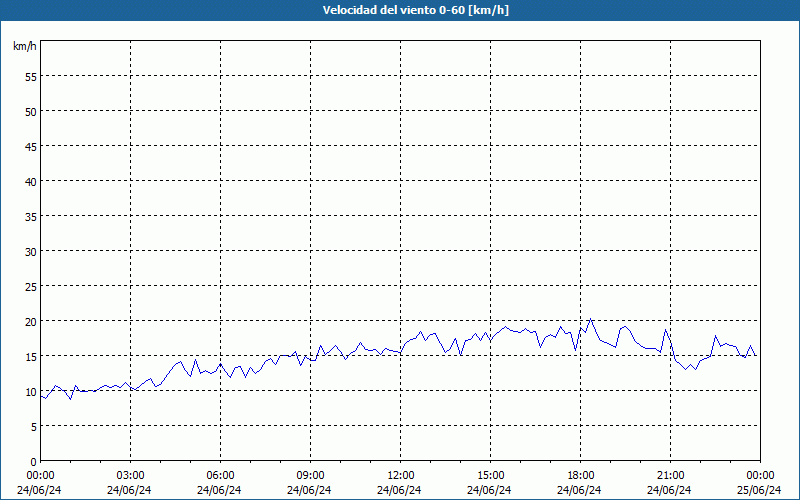Click the wind speed peak just after 18:00

[x=591, y=319]
